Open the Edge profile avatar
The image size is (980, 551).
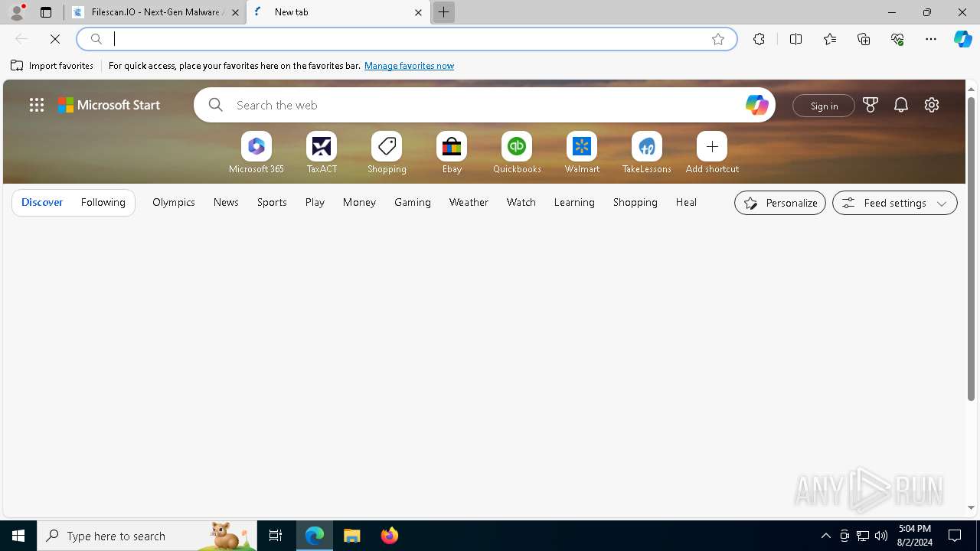click(17, 12)
